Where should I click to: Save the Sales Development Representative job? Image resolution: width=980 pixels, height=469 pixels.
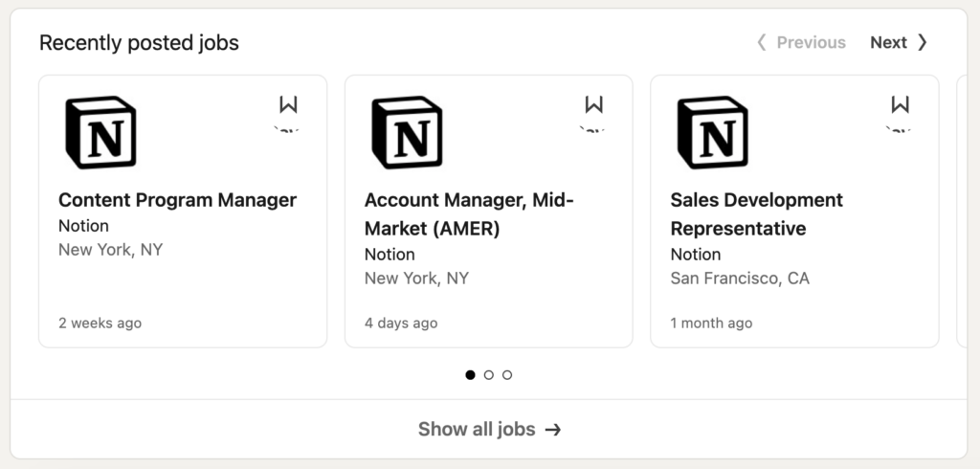pos(900,104)
